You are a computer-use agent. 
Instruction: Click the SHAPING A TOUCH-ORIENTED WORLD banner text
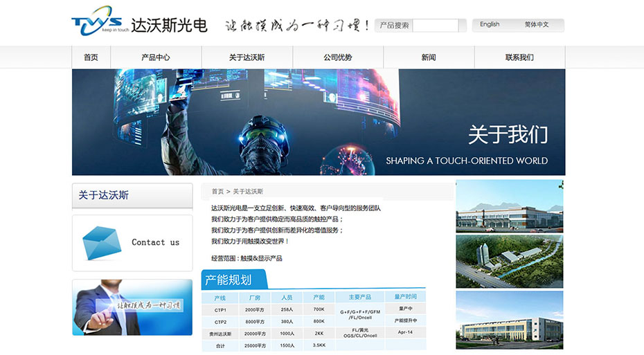467,161
